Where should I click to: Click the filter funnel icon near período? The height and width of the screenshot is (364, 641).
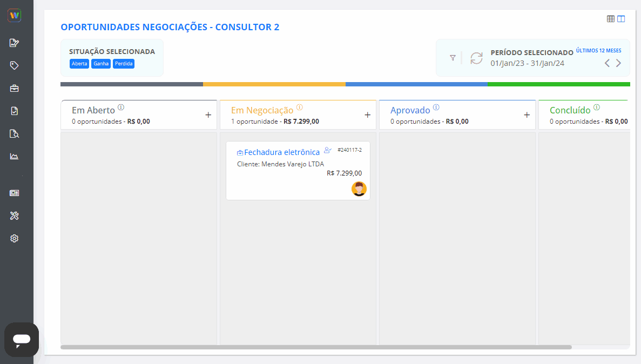453,58
